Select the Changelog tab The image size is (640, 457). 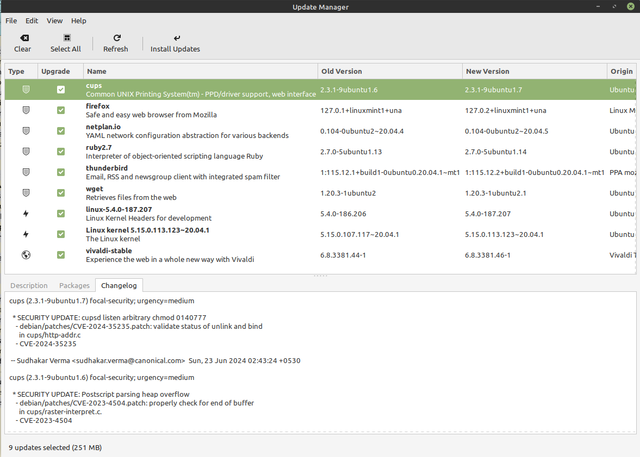119,286
